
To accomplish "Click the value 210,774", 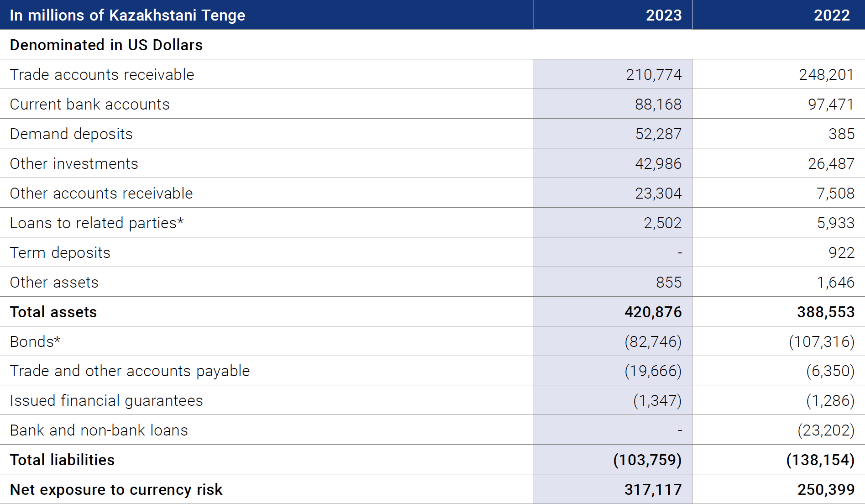I will [x=654, y=75].
